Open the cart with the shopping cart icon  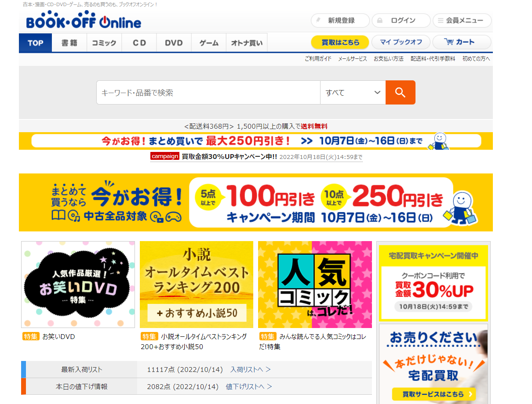(462, 42)
